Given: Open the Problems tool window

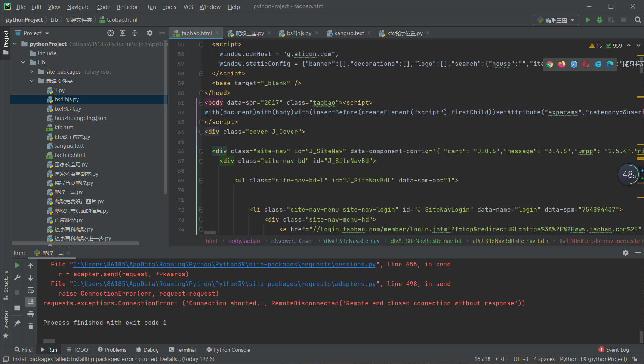Looking at the screenshot, I should [x=112, y=350].
